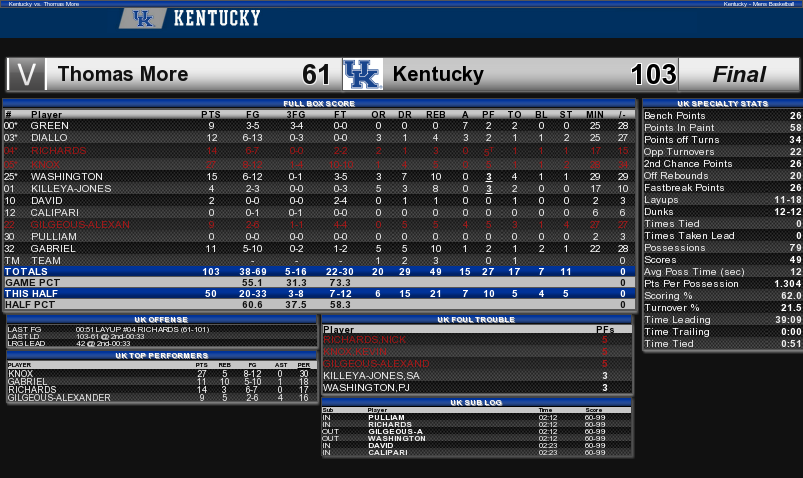Click the UK logo beside Kentucky score
This screenshot has width=803, height=478.
[x=363, y=74]
